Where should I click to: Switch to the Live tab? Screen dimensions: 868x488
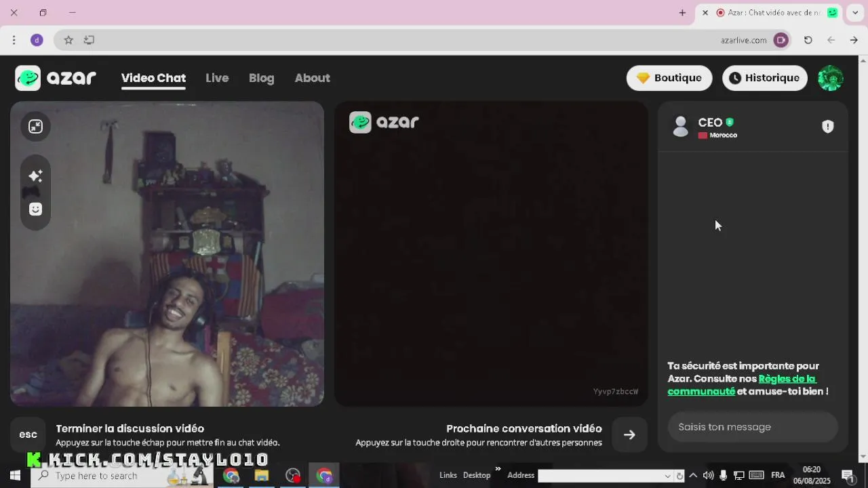217,78
